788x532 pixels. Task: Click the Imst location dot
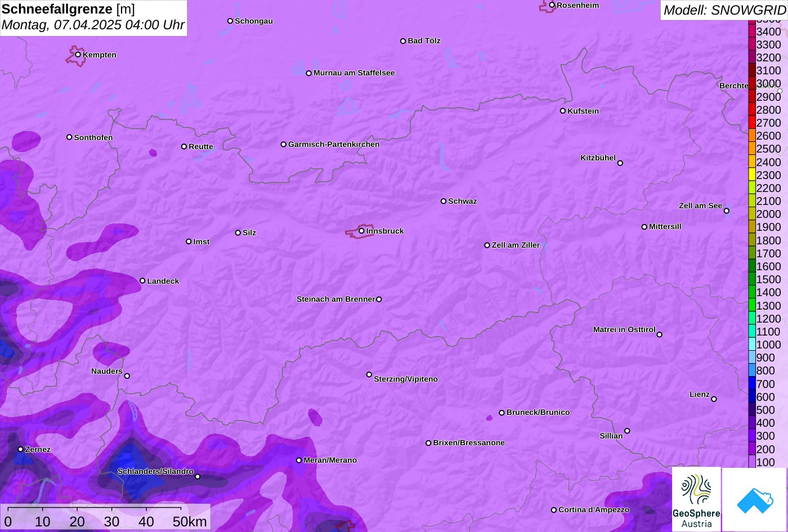click(189, 242)
